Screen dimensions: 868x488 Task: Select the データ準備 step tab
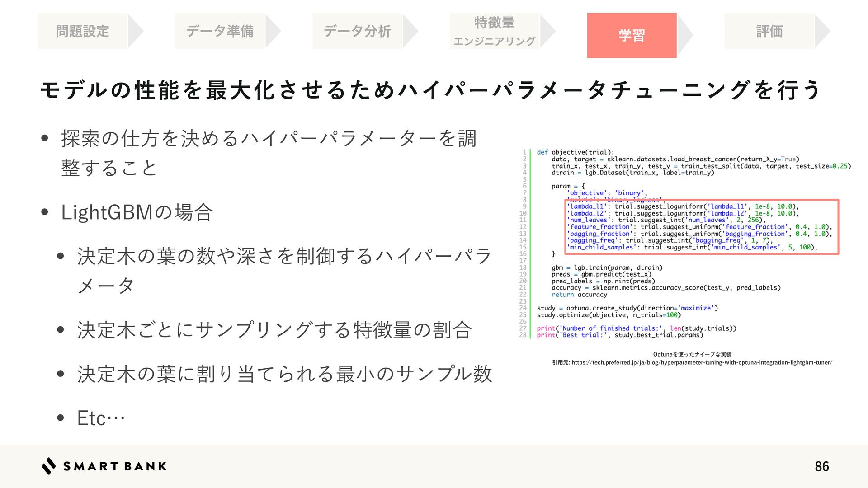(220, 31)
